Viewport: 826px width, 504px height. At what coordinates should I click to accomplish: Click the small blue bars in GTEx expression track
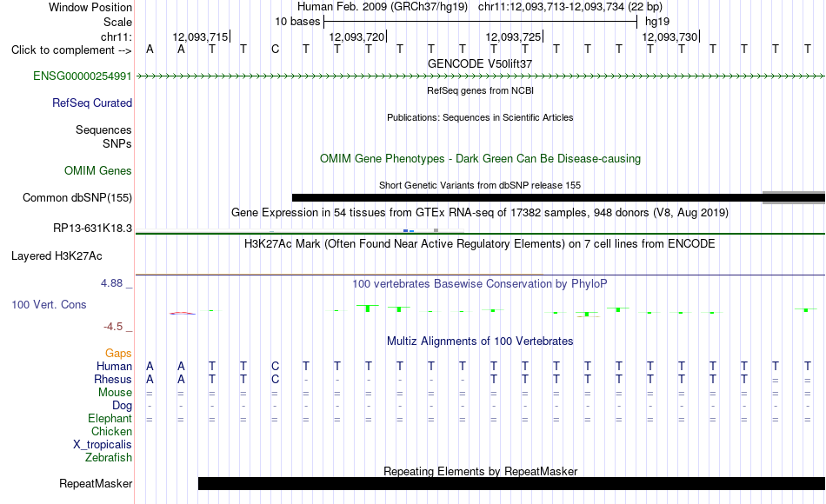(409, 230)
